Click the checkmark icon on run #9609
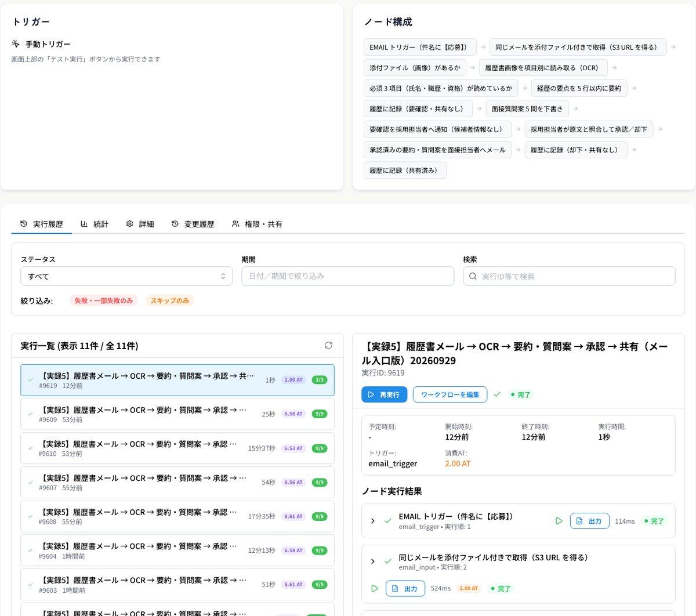 (x=31, y=414)
